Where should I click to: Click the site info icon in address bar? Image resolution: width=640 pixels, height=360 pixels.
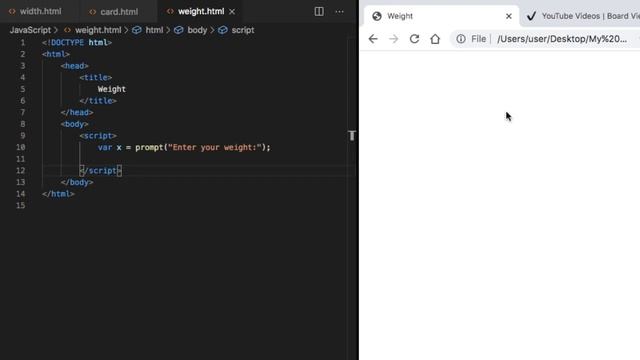tap(461, 39)
